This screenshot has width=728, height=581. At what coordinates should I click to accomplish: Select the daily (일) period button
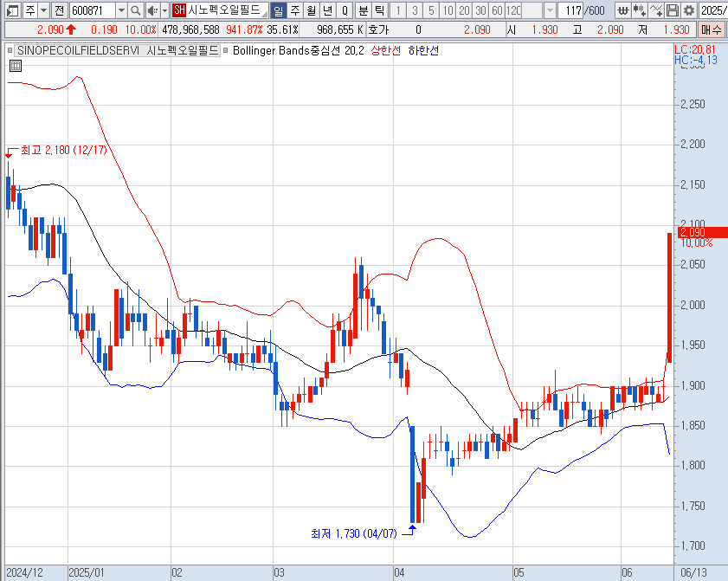pos(277,10)
